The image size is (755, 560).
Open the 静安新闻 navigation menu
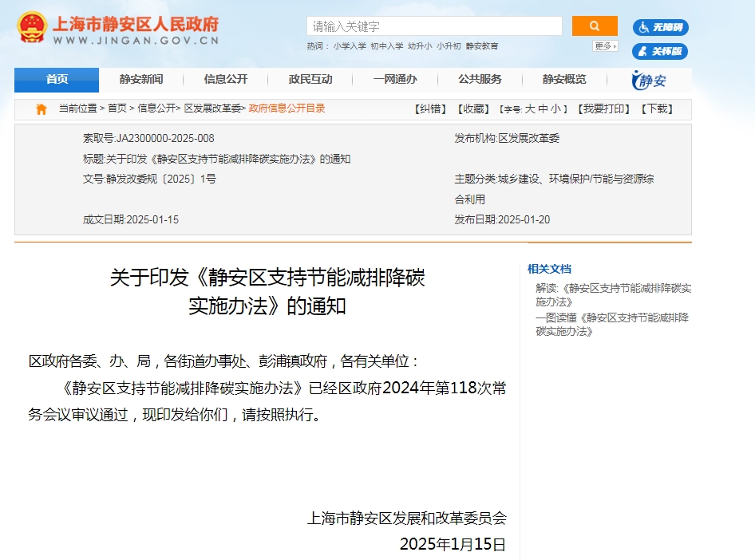coord(141,79)
